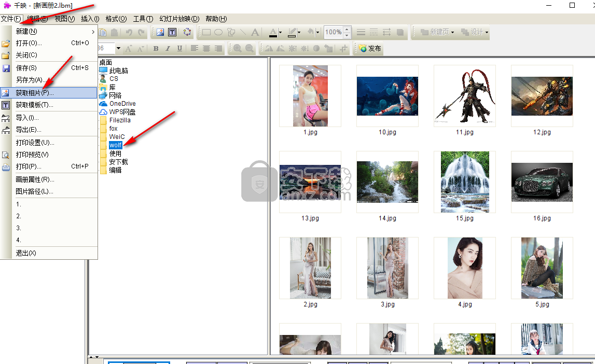Click the zoom out magnifier icon

pyautogui.click(x=250, y=49)
